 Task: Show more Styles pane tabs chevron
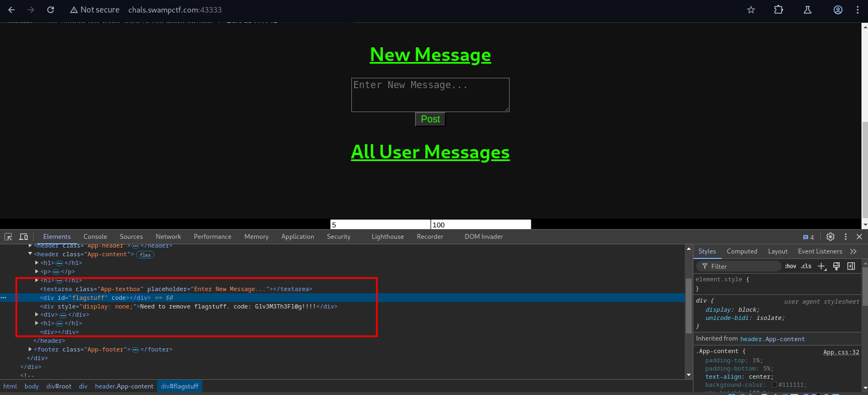pos(853,251)
